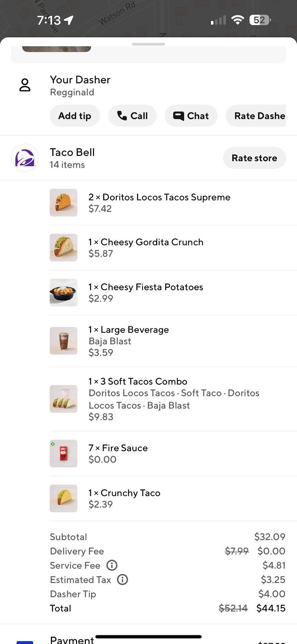This screenshot has height=644, width=297.
Task: Tap the battery indicator in status bar
Action: [260, 20]
